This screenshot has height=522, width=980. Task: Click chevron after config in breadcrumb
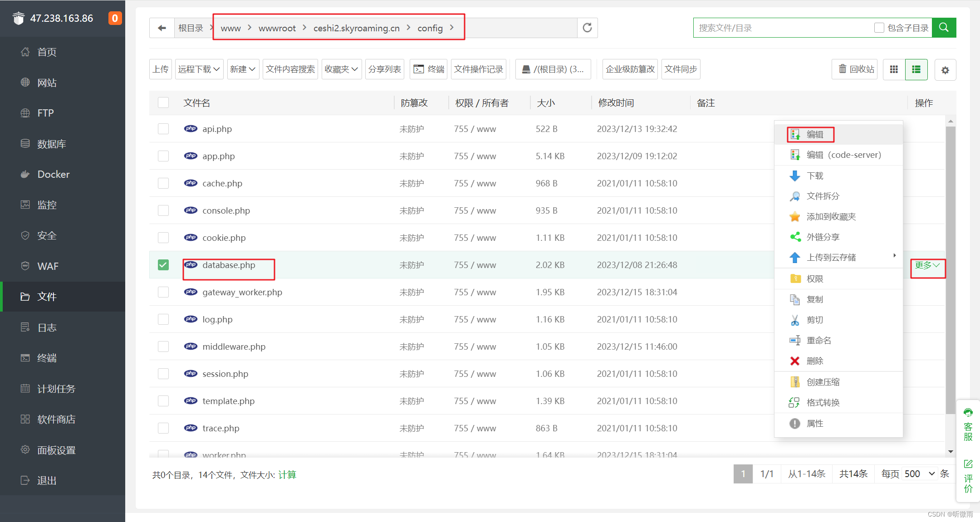coord(452,28)
